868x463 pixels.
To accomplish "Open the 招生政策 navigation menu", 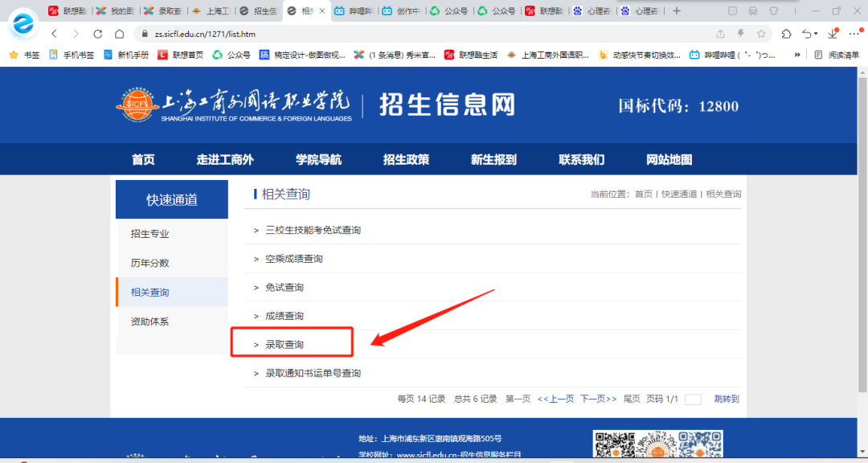I will click(x=405, y=159).
